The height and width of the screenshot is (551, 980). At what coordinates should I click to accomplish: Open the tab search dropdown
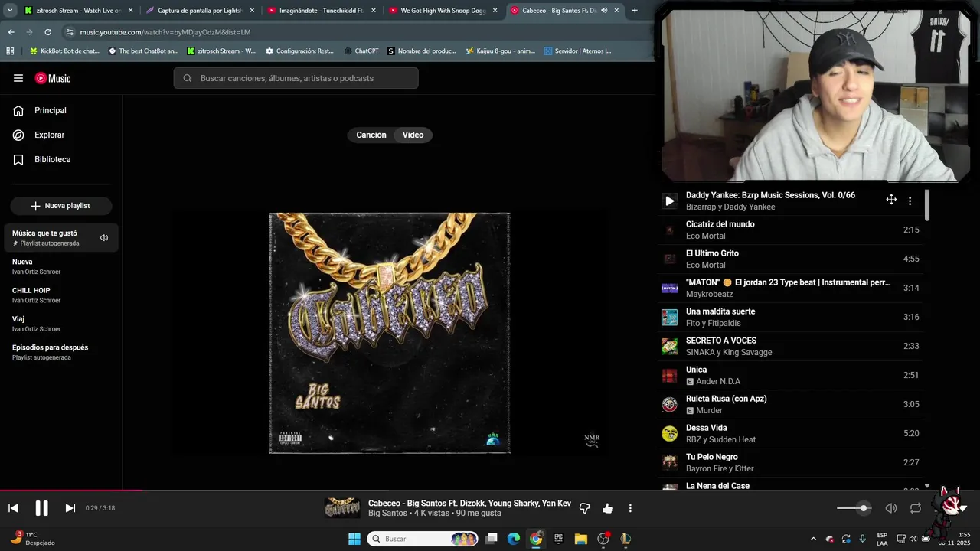pos(9,11)
